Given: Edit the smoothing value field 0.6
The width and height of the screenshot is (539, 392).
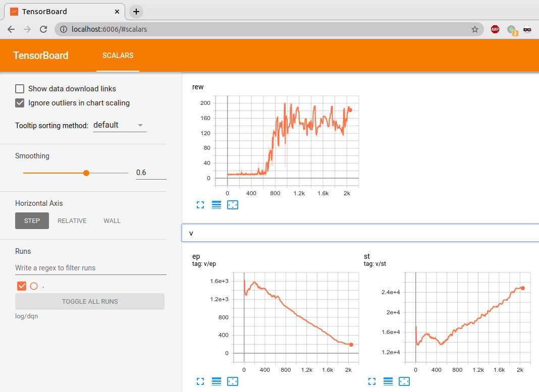Looking at the screenshot, I should (x=151, y=173).
